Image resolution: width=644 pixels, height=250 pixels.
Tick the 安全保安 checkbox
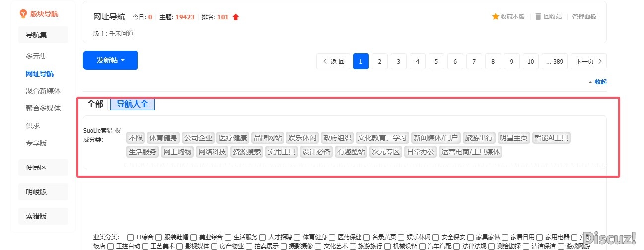click(436, 237)
